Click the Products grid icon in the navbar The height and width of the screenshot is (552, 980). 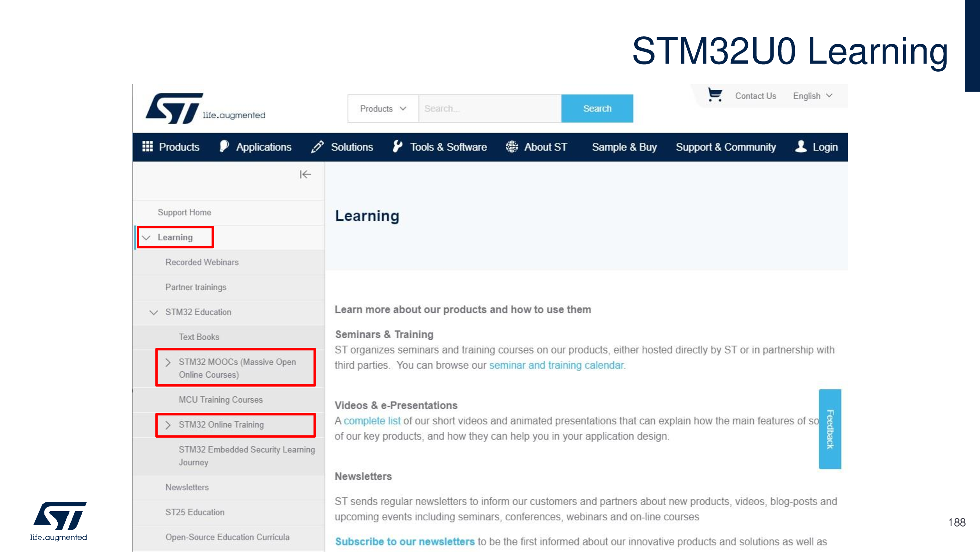click(147, 147)
